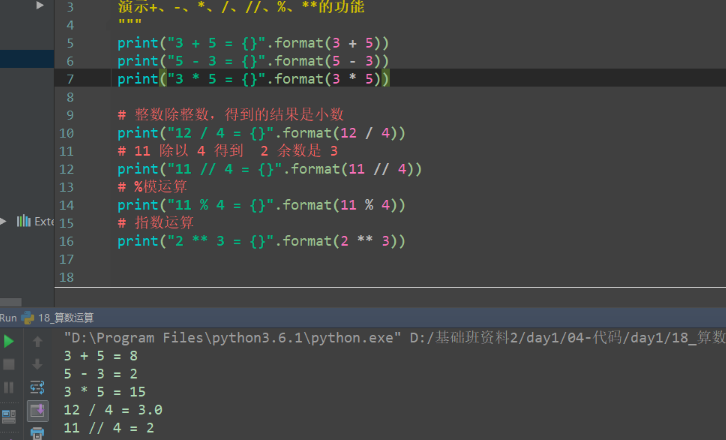Click the gray Stop button in Run panel
The width and height of the screenshot is (726, 440).
coord(9,364)
